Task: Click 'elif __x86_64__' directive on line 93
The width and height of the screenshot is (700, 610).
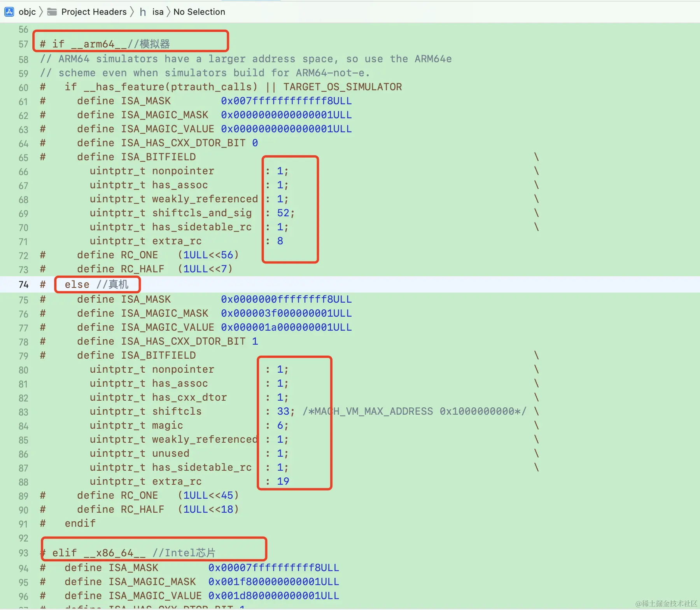Action: pyautogui.click(x=99, y=553)
